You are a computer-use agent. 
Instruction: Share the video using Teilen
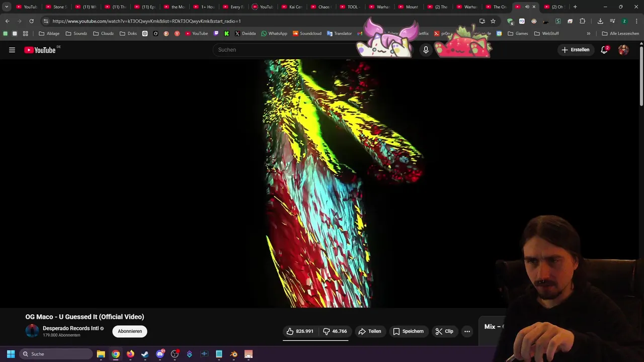pos(370,331)
